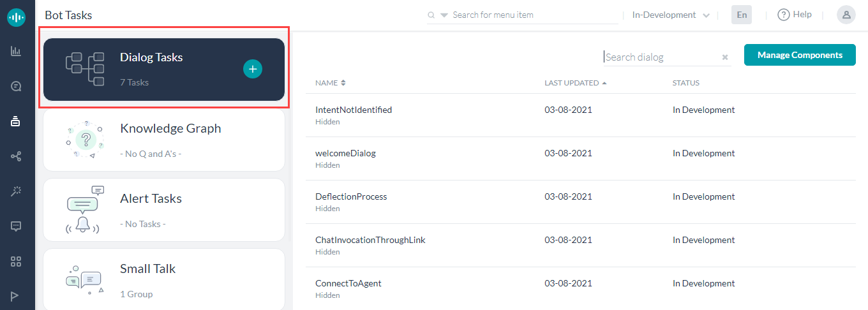This screenshot has width=868, height=310.
Task: Select the bot tasks sidebar icon
Action: pyautogui.click(x=17, y=121)
